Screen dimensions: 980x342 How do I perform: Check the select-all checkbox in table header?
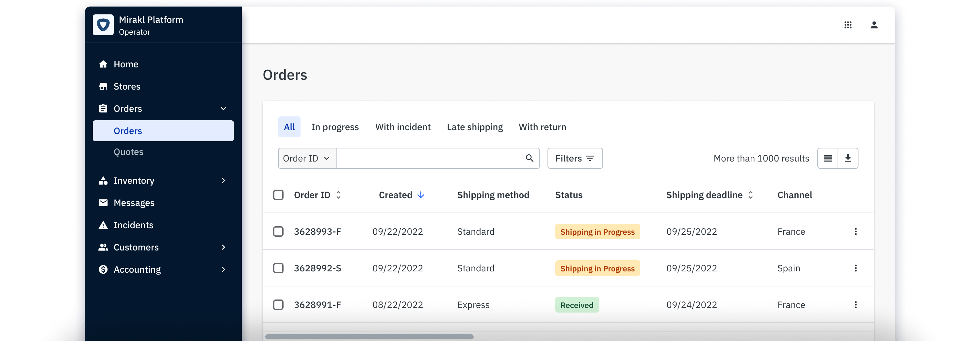(278, 195)
